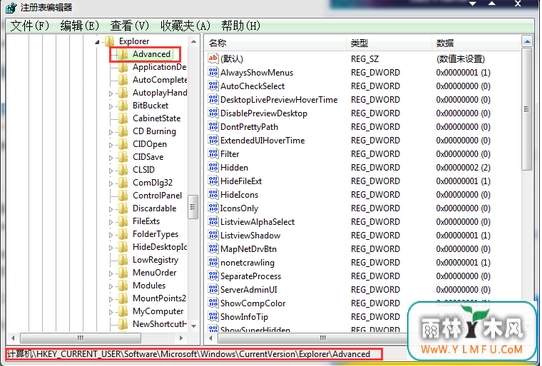Screen dimensions: 542x366
Task: Select the nonetcrawling value name
Action: tap(247, 263)
